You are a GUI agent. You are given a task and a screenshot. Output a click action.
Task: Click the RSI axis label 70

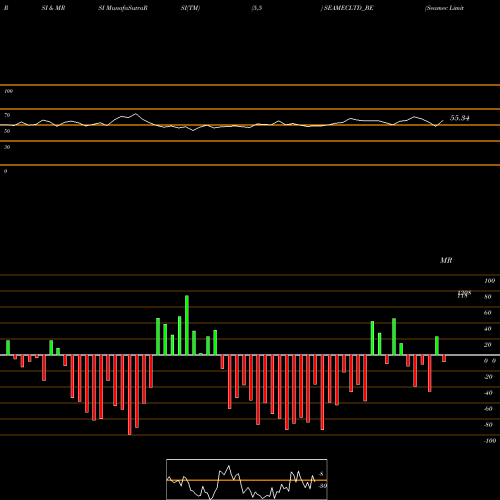point(7,115)
